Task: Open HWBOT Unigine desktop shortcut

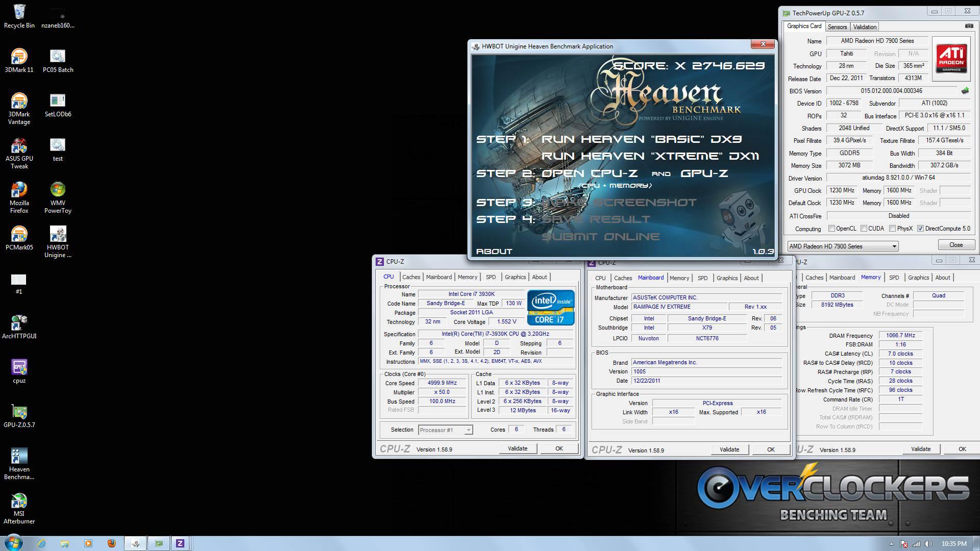Action: 58,242
